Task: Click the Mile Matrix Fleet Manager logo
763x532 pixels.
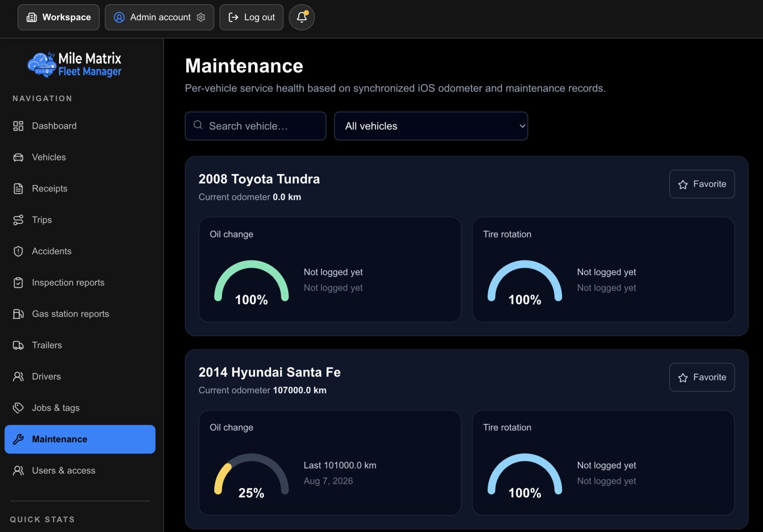Action: pos(74,65)
